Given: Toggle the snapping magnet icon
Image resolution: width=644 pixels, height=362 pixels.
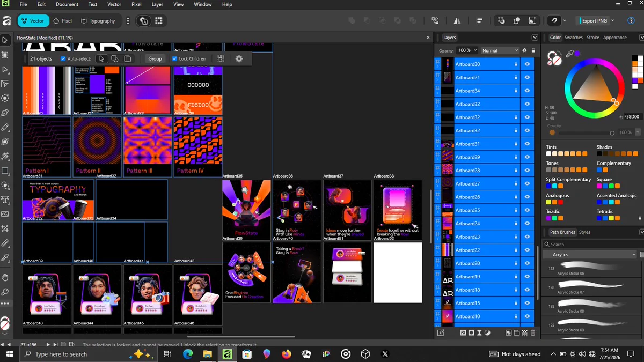Looking at the screenshot, I should [555, 20].
